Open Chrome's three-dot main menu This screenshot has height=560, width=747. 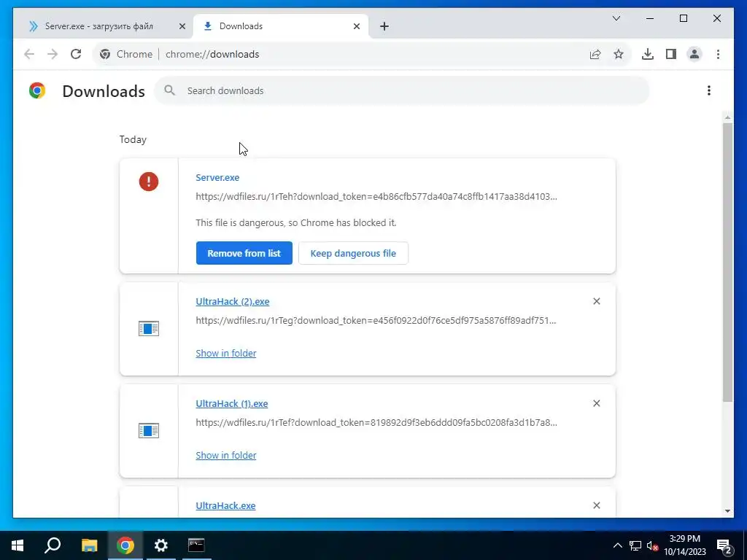[718, 54]
